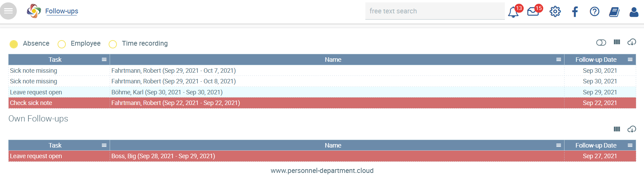
Task: Open the settings gear icon
Action: (x=555, y=12)
